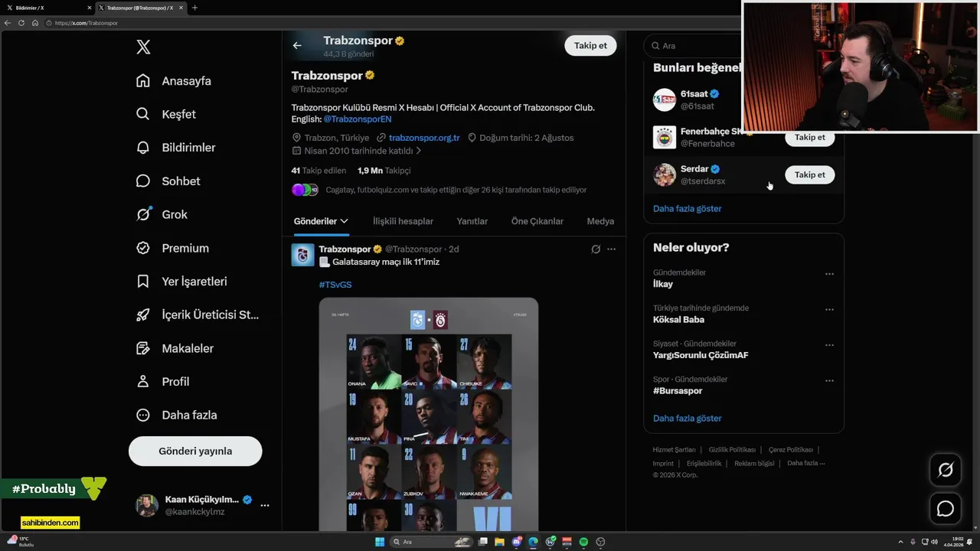Open more options dots on Trabzonspor post
This screenshot has width=980, height=551.
(611, 249)
